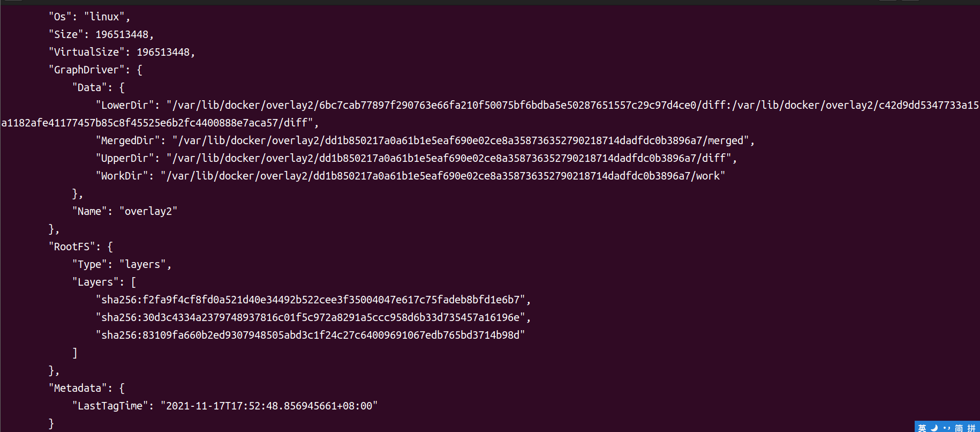Image resolution: width=980 pixels, height=432 pixels.
Task: Toggle the punctuation mode icon
Action: (x=946, y=428)
